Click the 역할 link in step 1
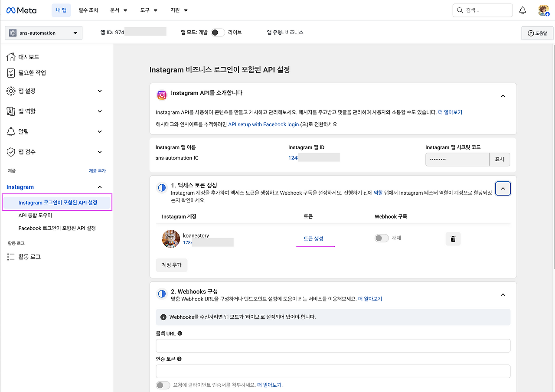The image size is (555, 392). pyautogui.click(x=378, y=193)
